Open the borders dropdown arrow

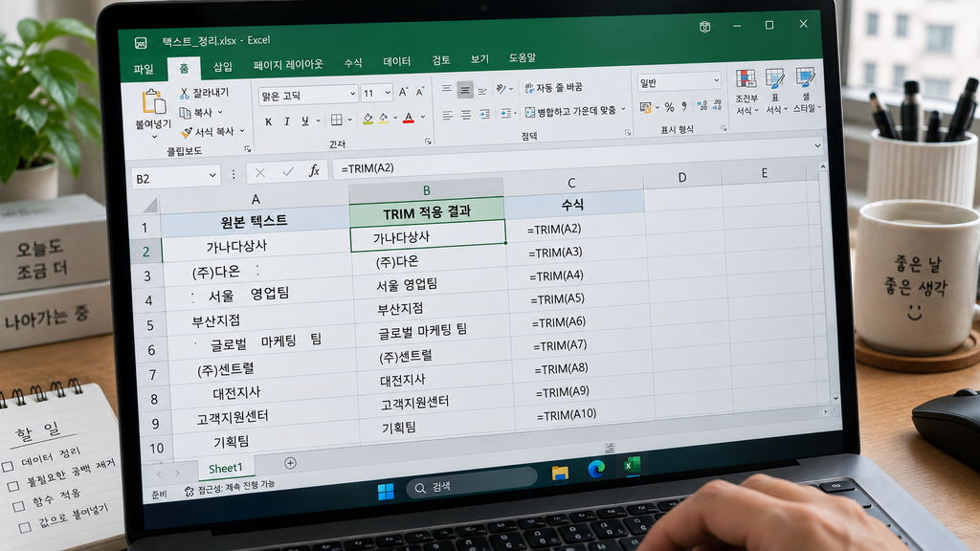tap(349, 120)
